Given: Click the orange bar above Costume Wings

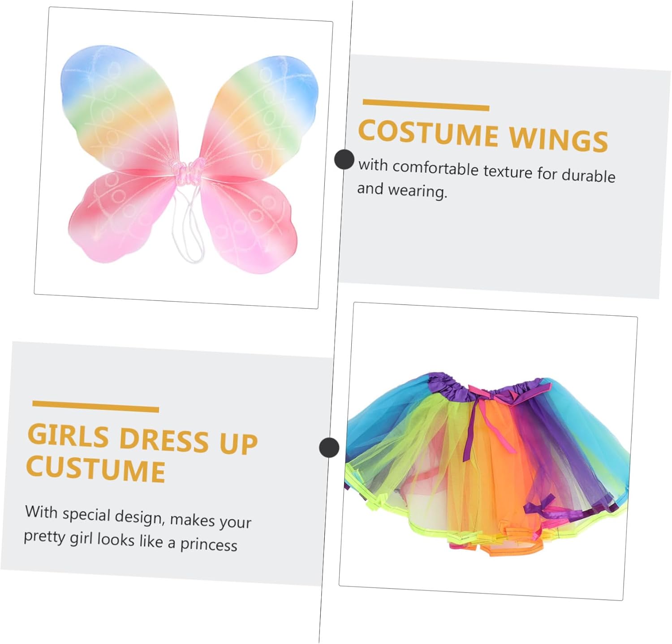Looking at the screenshot, I should click(x=426, y=105).
